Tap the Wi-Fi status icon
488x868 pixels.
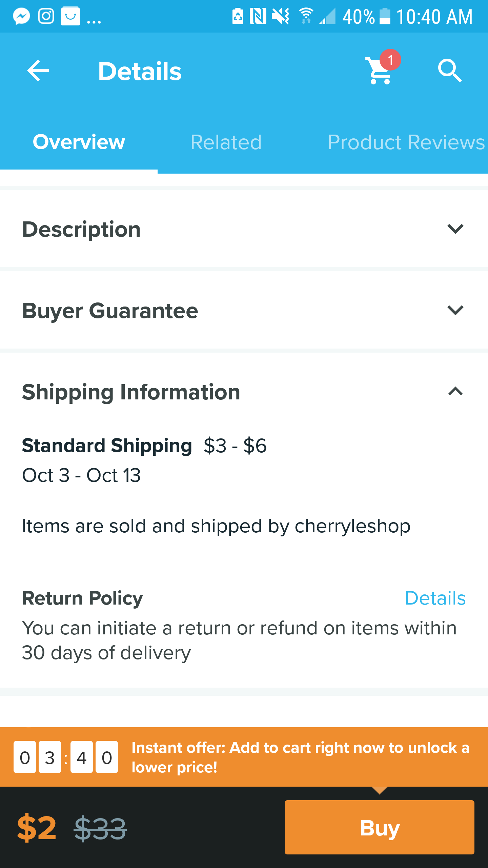pos(306,16)
